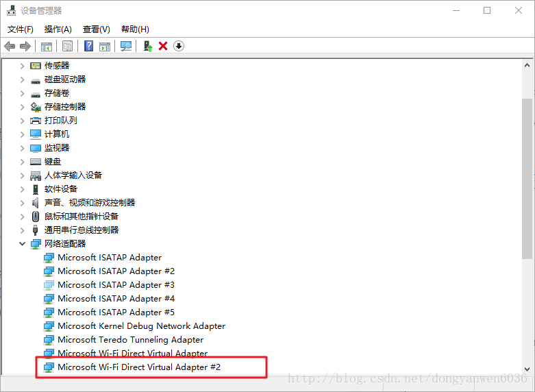Select the 计算机 category icon
This screenshot has height=392, width=535.
[36, 134]
